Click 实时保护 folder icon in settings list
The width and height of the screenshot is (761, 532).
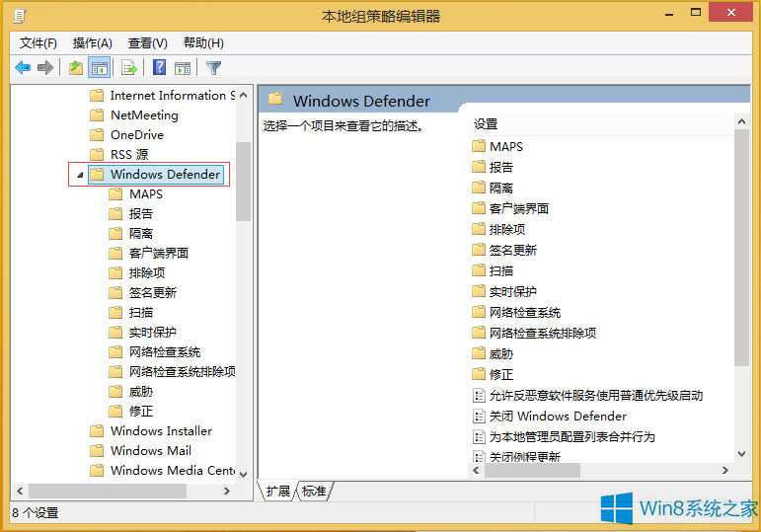(479, 291)
